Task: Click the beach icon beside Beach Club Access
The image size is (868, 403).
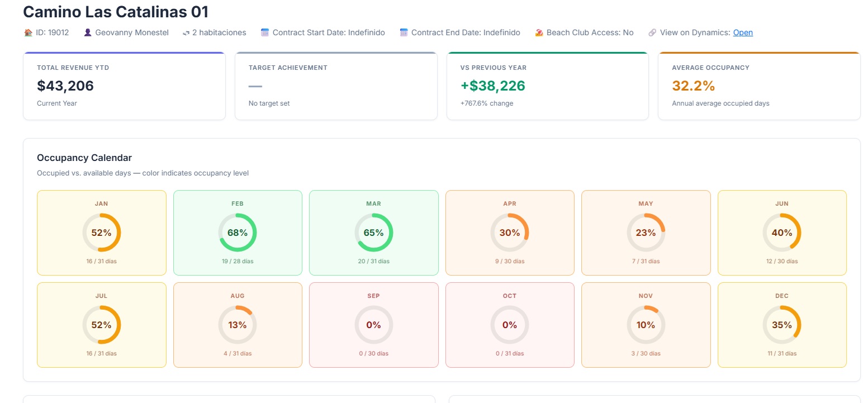Action: 539,33
